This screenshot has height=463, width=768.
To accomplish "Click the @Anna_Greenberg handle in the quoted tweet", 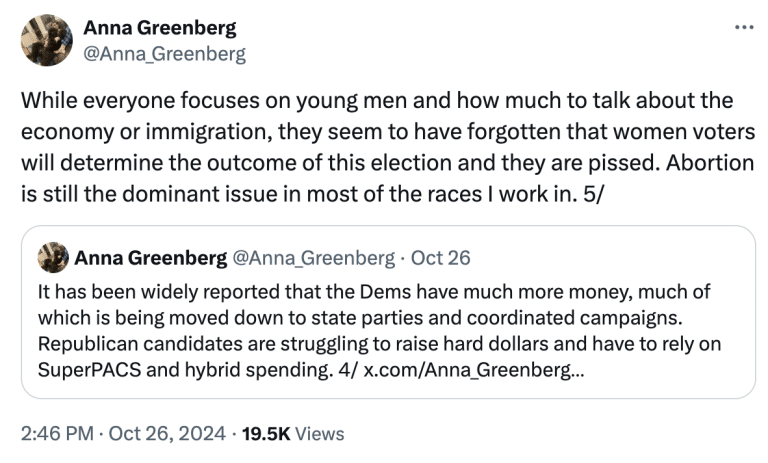I will [313, 258].
